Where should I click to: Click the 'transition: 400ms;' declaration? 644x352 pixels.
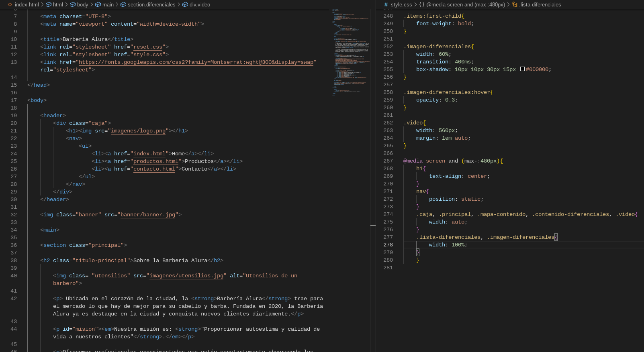tap(445, 62)
